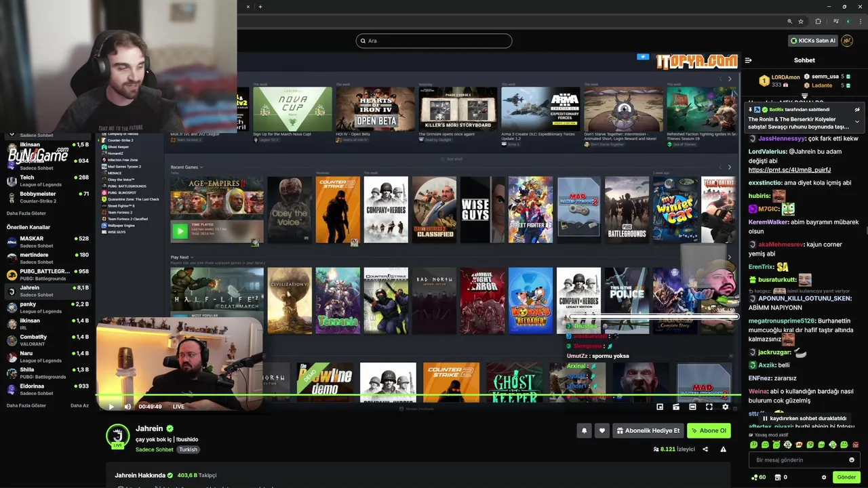868x488 pixels.
Task: Bookmark this page with star icon
Action: pos(801,22)
